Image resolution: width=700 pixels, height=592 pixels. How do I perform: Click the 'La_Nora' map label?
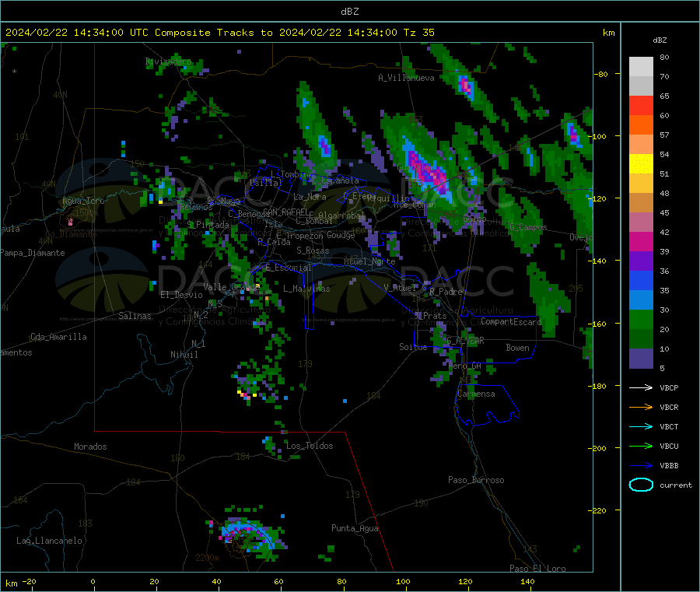(310, 197)
